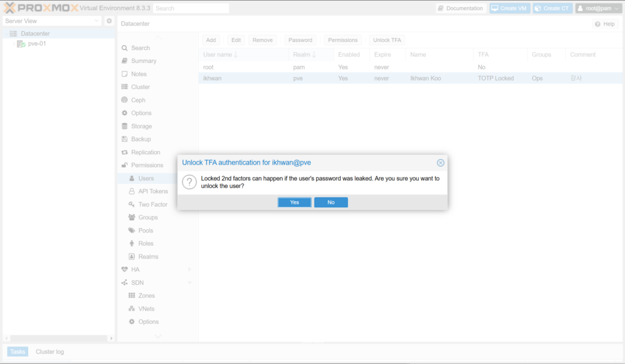Open Storage from the datacenter menu
The width and height of the screenshot is (625, 364).
(141, 126)
